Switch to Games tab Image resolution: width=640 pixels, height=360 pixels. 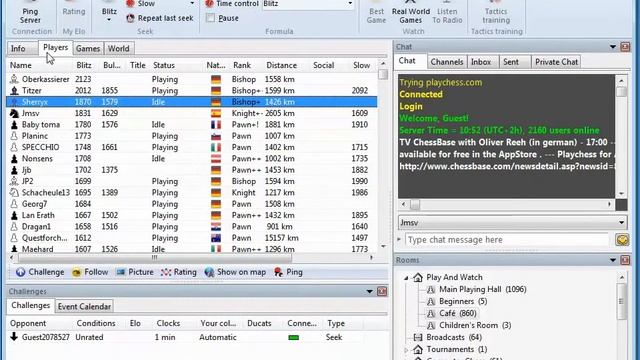click(88, 49)
